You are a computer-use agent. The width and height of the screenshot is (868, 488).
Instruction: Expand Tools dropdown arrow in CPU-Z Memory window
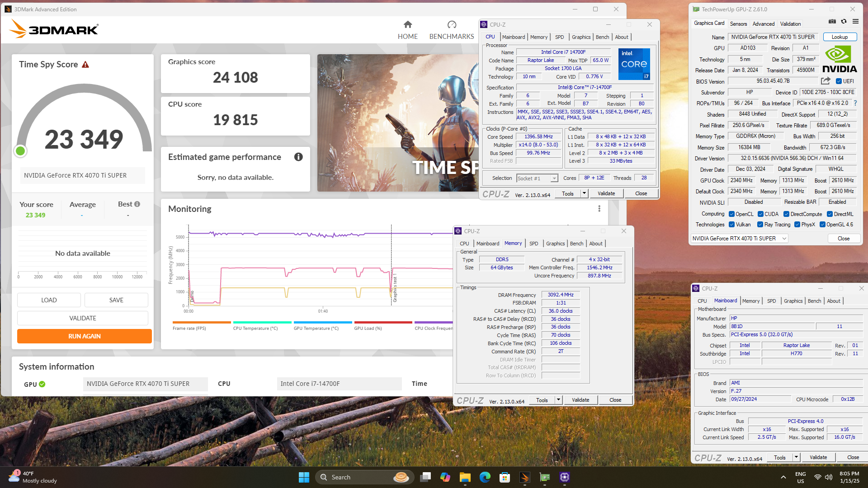558,400
